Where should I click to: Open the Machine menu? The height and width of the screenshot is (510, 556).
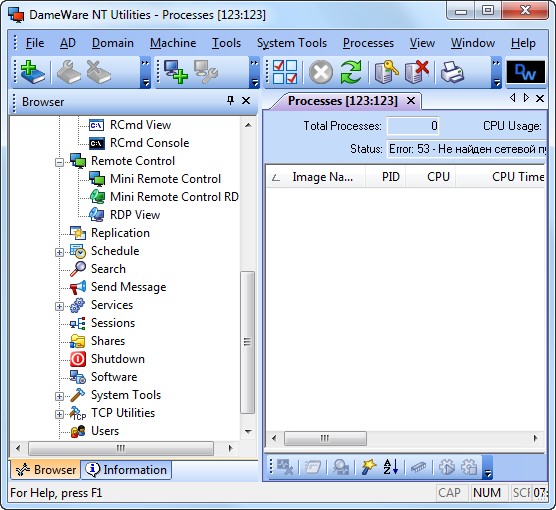coord(173,43)
